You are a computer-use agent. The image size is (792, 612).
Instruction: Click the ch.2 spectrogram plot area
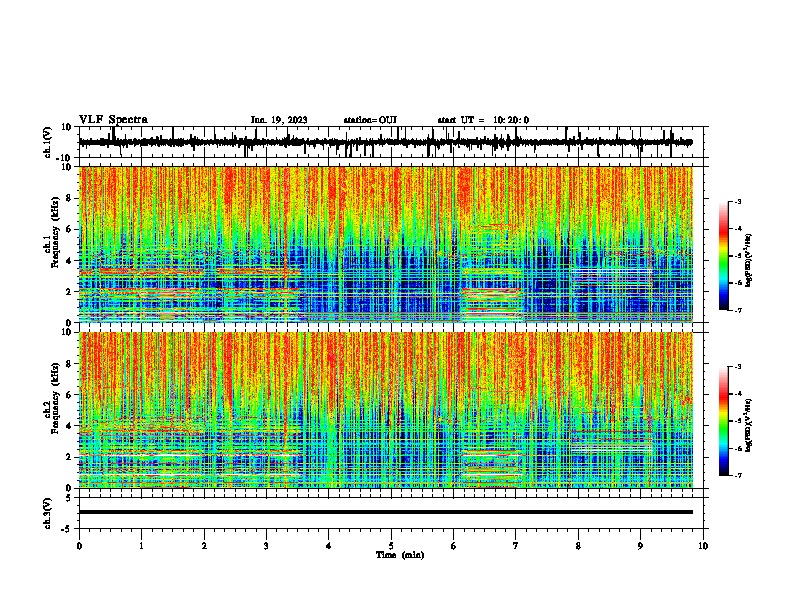pyautogui.click(x=385, y=410)
